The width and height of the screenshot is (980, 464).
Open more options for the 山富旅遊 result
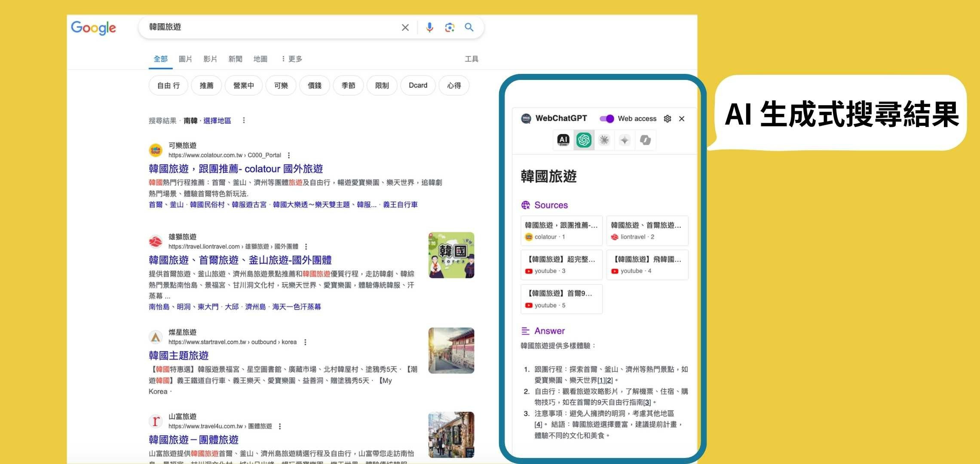click(280, 426)
